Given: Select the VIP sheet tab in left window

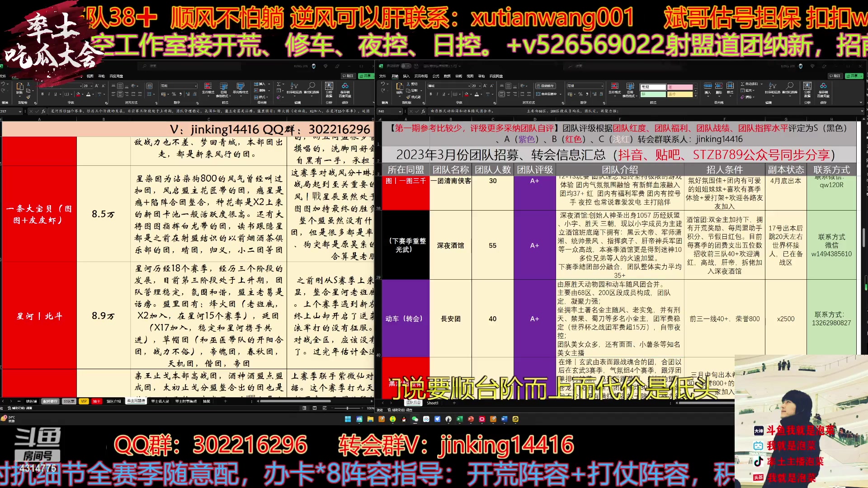Looking at the screenshot, I should [x=84, y=401].
